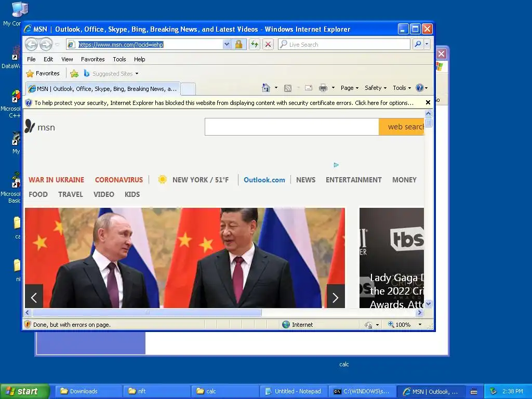Click the status bar error warning icon
This screenshot has width=532, height=399.
[x=28, y=324]
